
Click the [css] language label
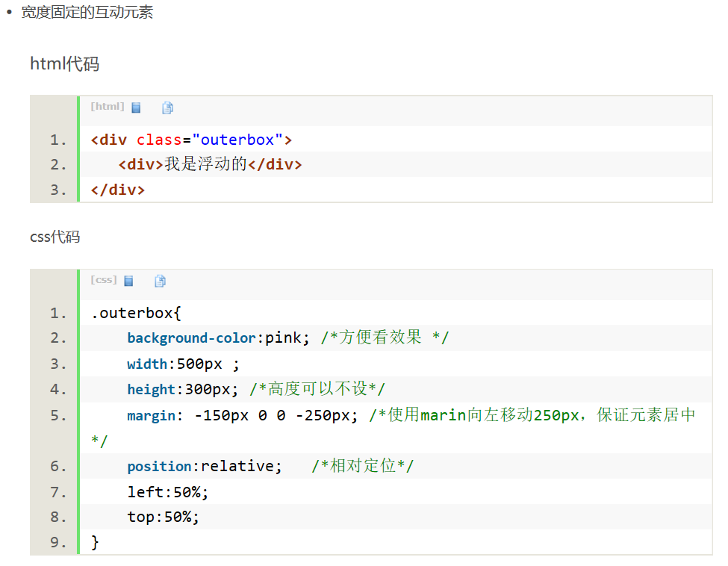(x=104, y=279)
